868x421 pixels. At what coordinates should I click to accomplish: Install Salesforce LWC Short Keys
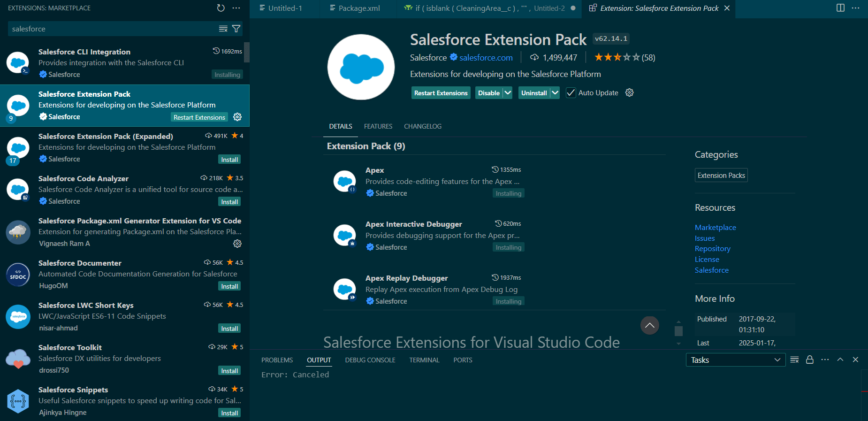(x=229, y=329)
